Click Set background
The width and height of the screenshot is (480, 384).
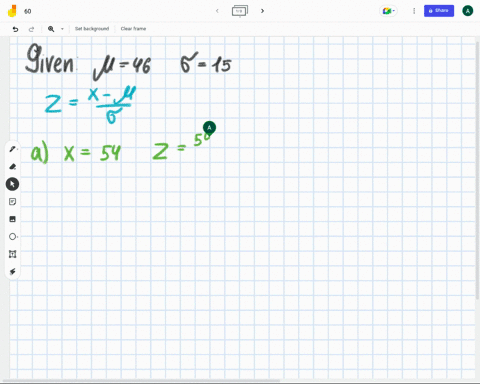tap(92, 29)
